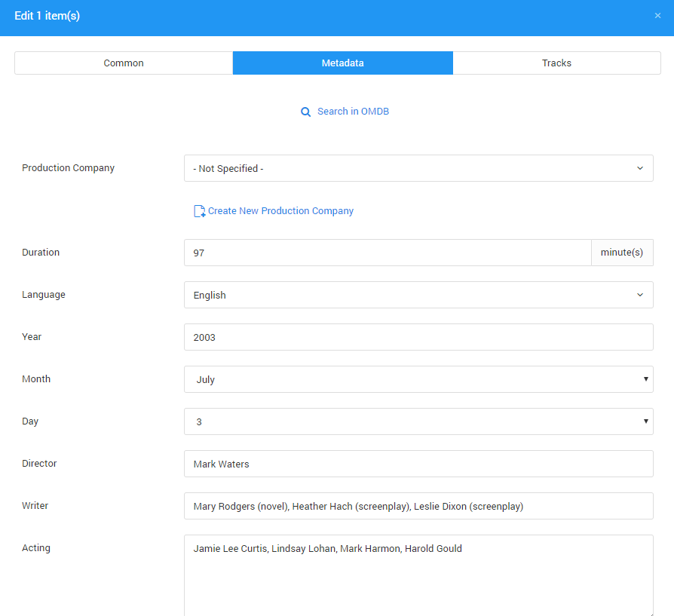
Task: Click Create New Production Company link text
Action: coord(280,211)
